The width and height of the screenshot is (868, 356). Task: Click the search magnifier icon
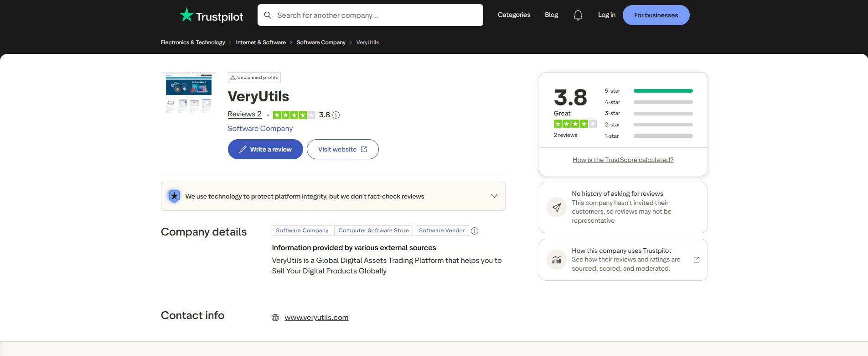click(x=268, y=15)
